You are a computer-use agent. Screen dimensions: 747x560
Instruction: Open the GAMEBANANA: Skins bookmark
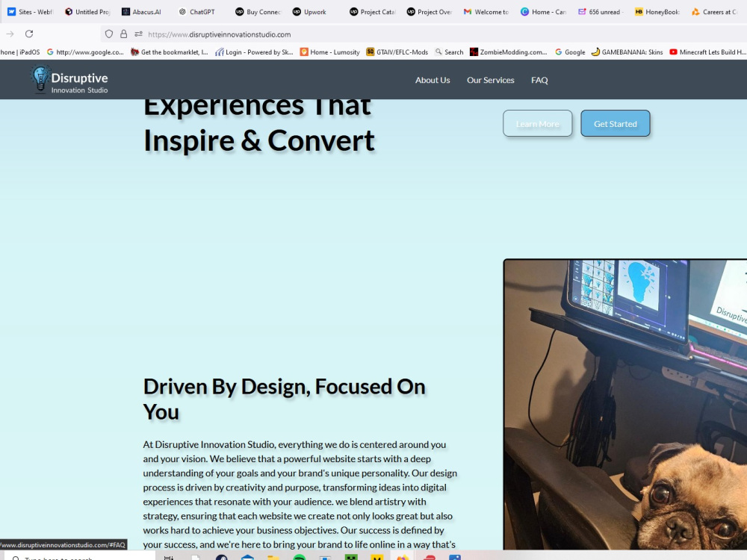coord(627,52)
